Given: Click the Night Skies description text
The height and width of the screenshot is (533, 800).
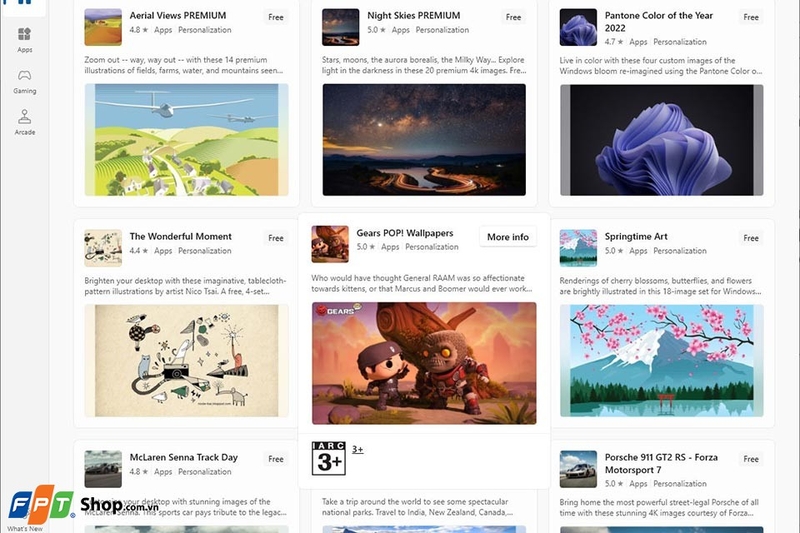Looking at the screenshot, I should point(424,65).
